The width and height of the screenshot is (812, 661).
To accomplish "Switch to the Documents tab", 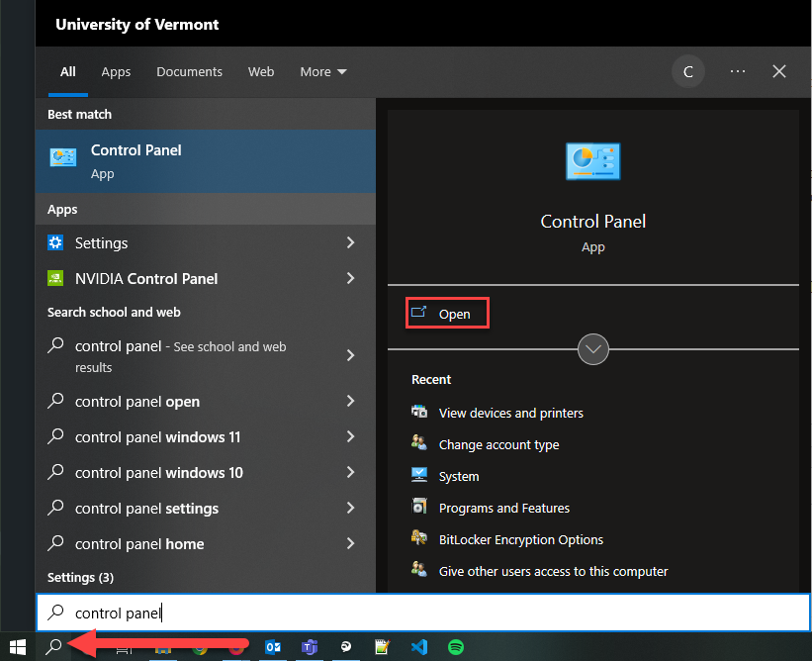I will (189, 72).
